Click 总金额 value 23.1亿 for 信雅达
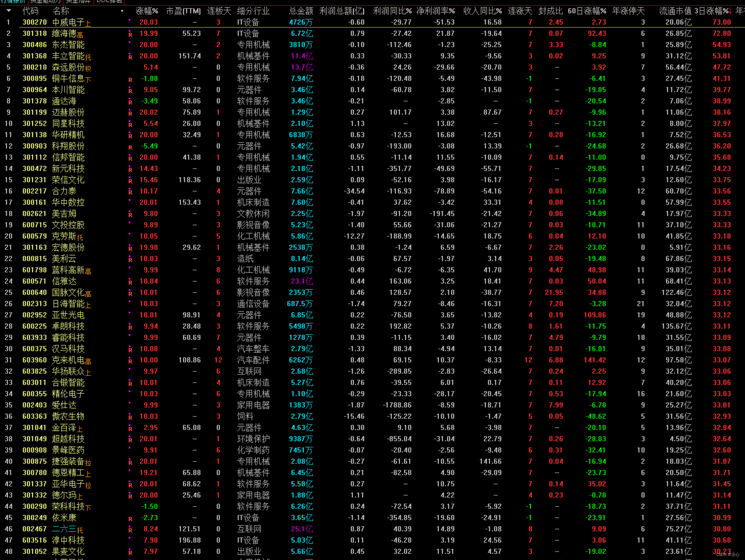This screenshot has height=560, width=745. coord(302,281)
